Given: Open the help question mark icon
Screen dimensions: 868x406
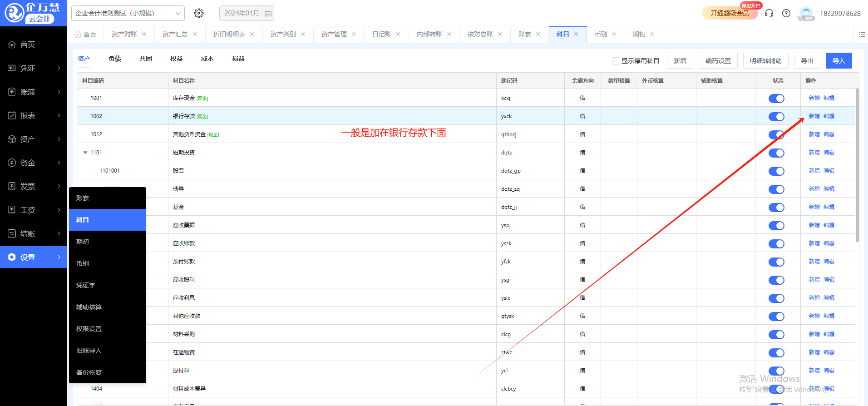Looking at the screenshot, I should pyautogui.click(x=786, y=13).
